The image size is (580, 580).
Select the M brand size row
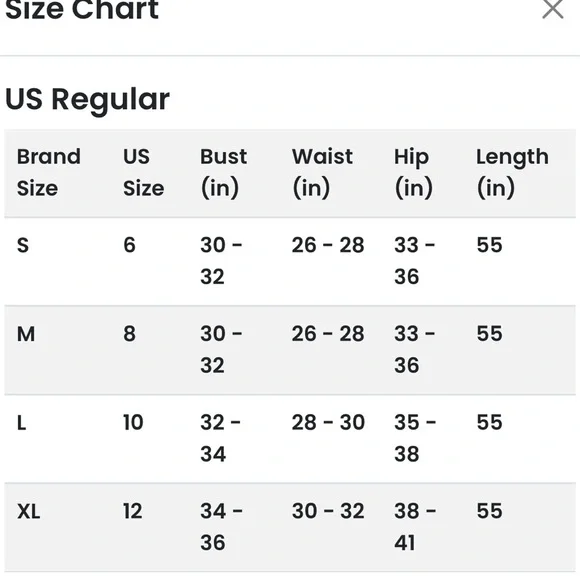(290, 350)
